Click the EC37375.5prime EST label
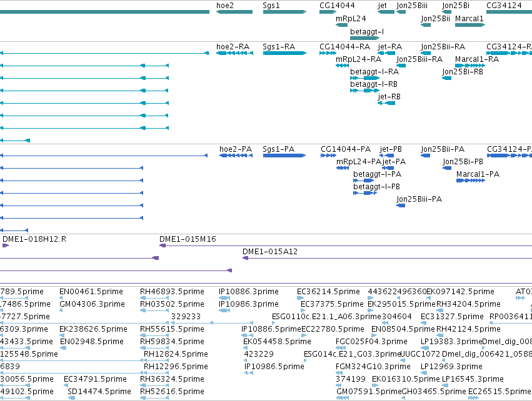The height and width of the screenshot is (401, 532). 332,304
